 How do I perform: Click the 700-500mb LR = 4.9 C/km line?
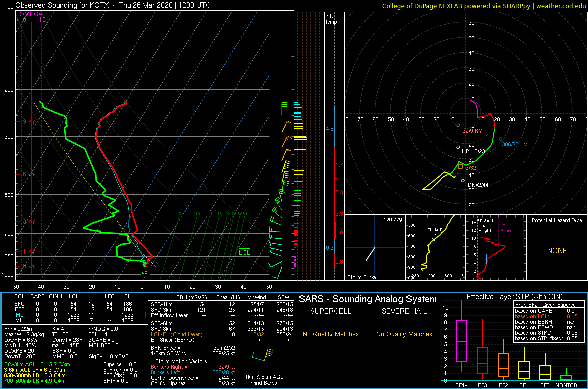pos(35,381)
